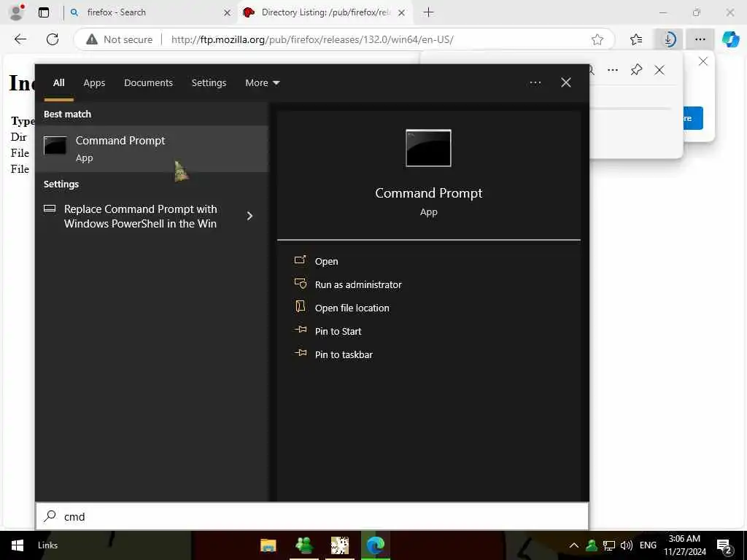
Task: Click the magnifier icon in search box
Action: coord(50,516)
